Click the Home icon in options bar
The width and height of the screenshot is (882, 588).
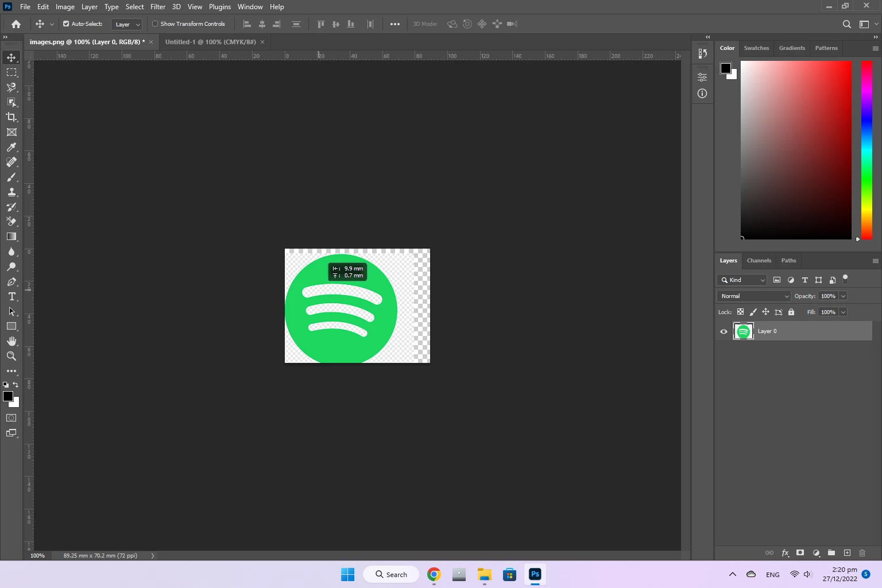pyautogui.click(x=16, y=24)
